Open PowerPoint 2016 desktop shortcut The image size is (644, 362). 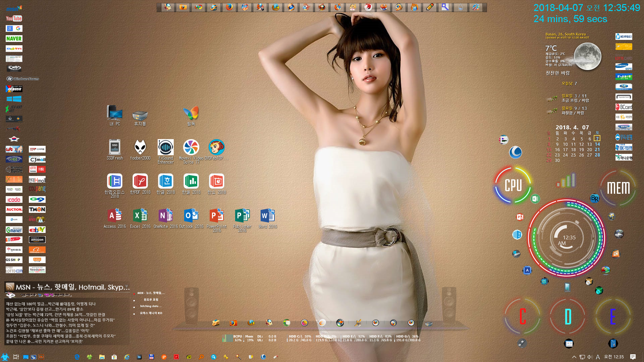(217, 220)
